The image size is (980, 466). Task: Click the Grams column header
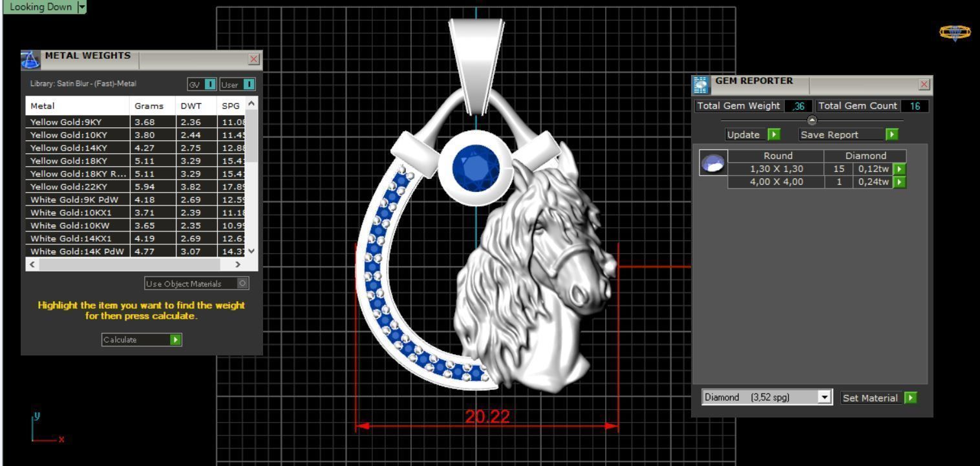pos(153,105)
